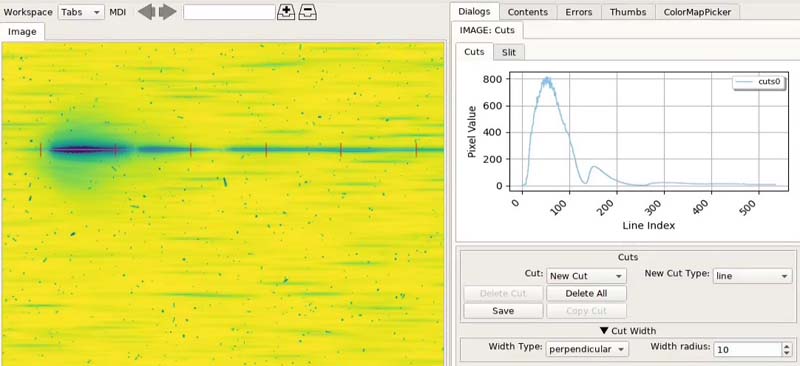
Task: Open the Workspace type dropdown showing Tabs
Action: point(81,12)
